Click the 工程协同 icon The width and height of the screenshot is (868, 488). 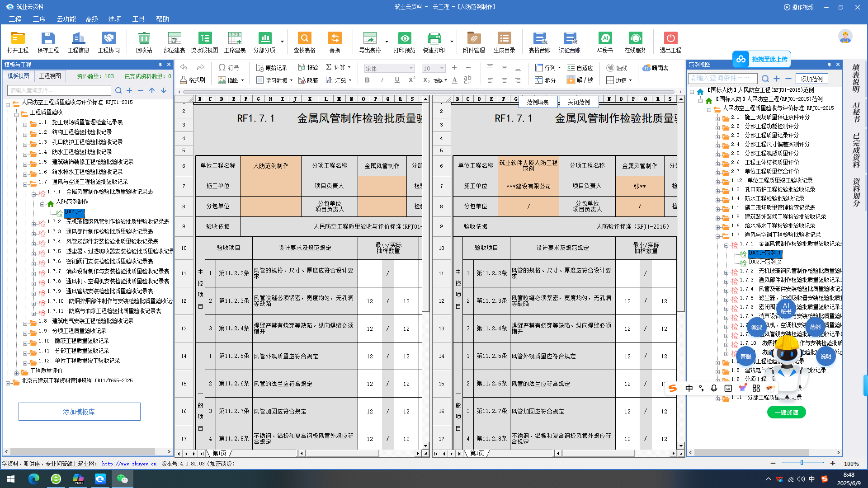coord(108,42)
